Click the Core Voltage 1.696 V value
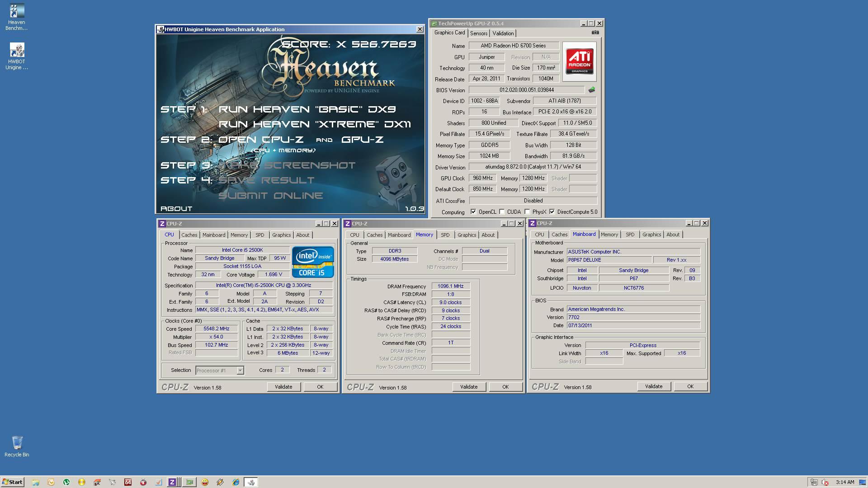Viewport: 868px width, 488px height. (x=274, y=275)
